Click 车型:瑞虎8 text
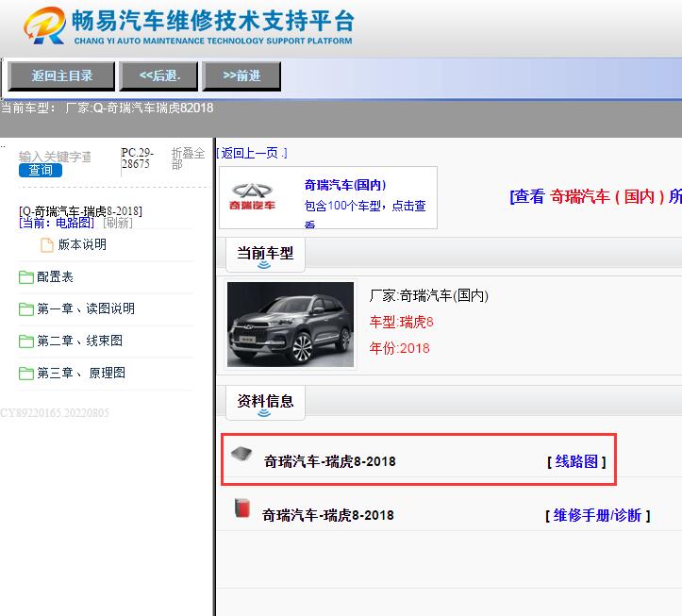Image resolution: width=682 pixels, height=616 pixels. 401,323
